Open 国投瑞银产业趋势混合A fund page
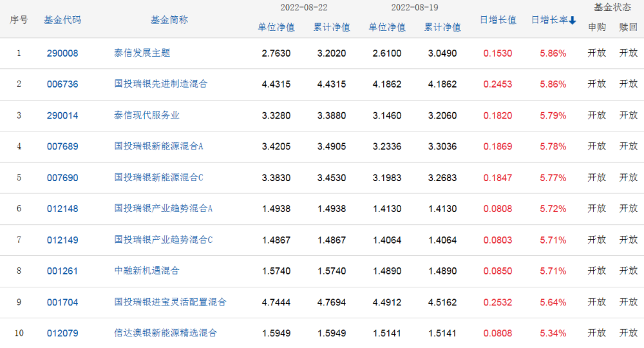Screen dimensions: 644x348 click(164, 208)
